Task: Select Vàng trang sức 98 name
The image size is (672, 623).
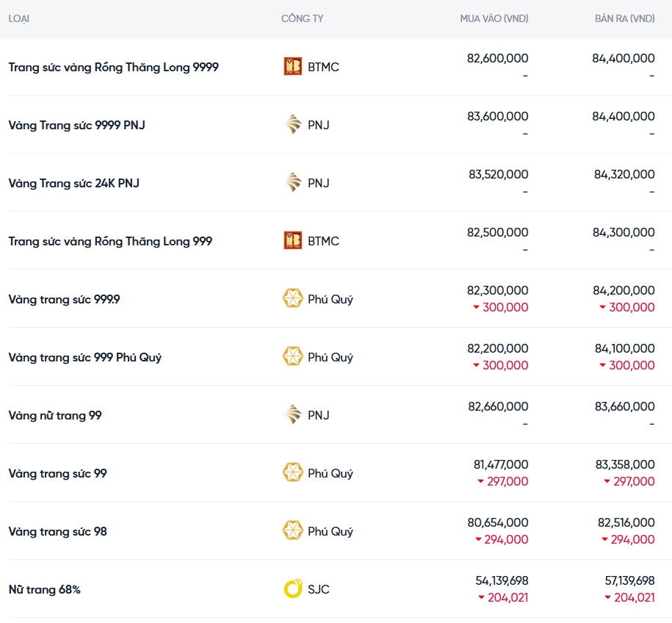Action: coord(57,532)
